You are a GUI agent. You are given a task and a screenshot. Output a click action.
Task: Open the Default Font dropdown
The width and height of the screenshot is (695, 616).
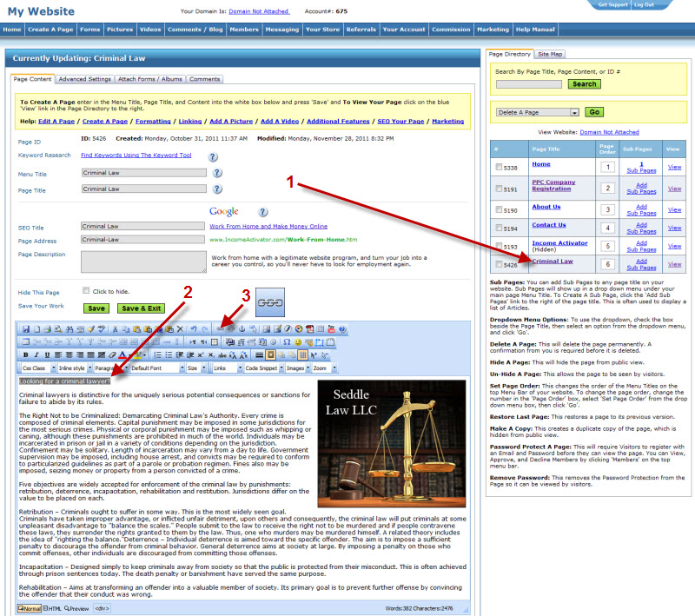pyautogui.click(x=157, y=368)
